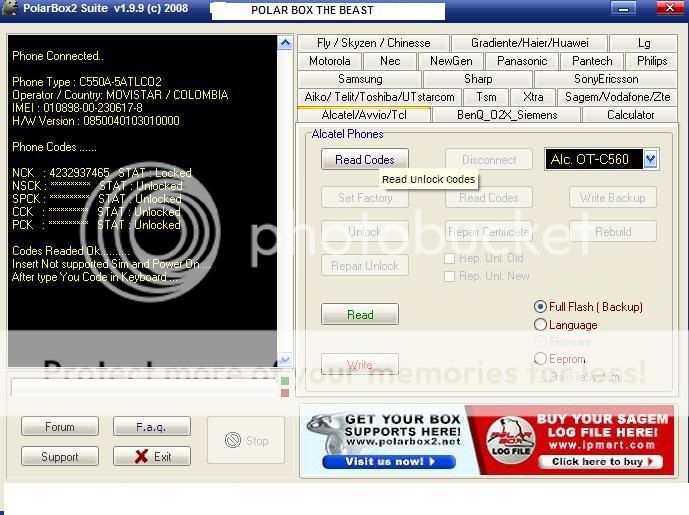Image resolution: width=689 pixels, height=515 pixels.
Task: Switch to the Calculator tab
Action: coord(630,115)
